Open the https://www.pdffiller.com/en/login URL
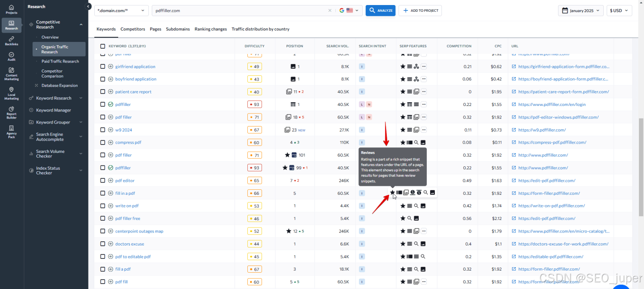The width and height of the screenshot is (644, 289). (552, 104)
